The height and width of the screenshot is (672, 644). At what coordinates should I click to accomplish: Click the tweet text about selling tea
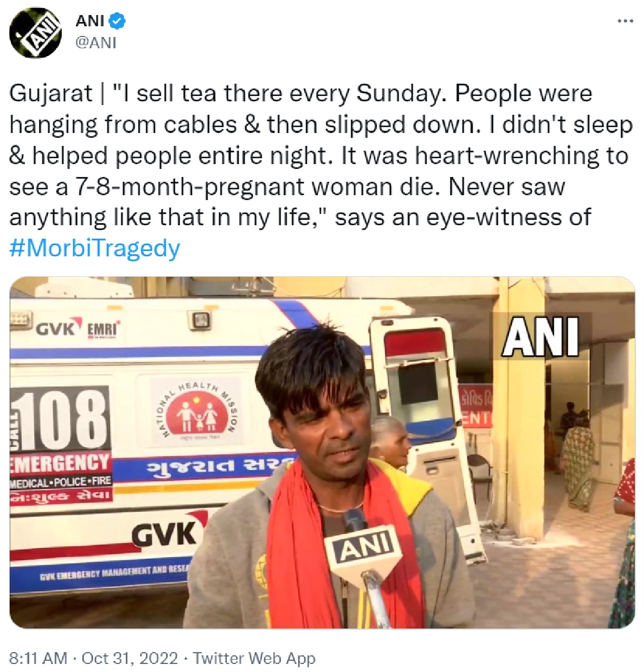[321, 155]
